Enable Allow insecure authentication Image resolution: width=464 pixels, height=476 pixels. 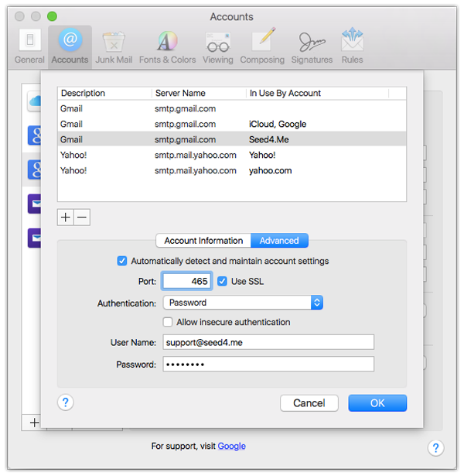pos(167,322)
